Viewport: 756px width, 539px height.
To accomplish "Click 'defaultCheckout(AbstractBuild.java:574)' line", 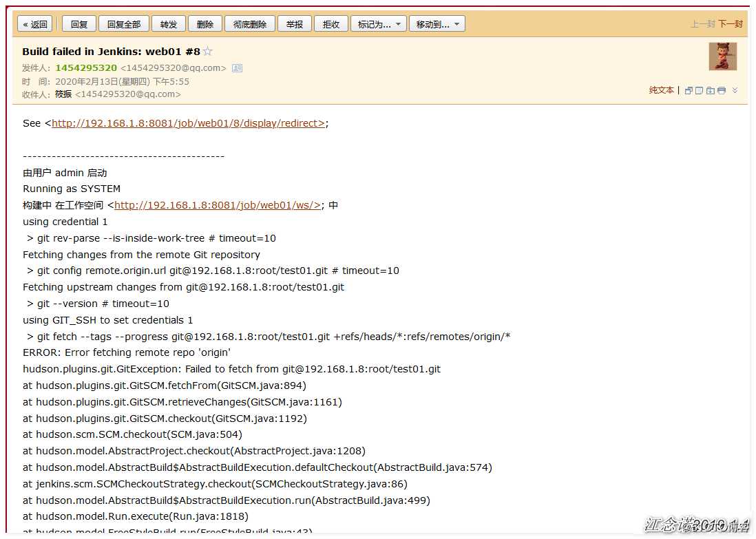I will pyautogui.click(x=258, y=467).
